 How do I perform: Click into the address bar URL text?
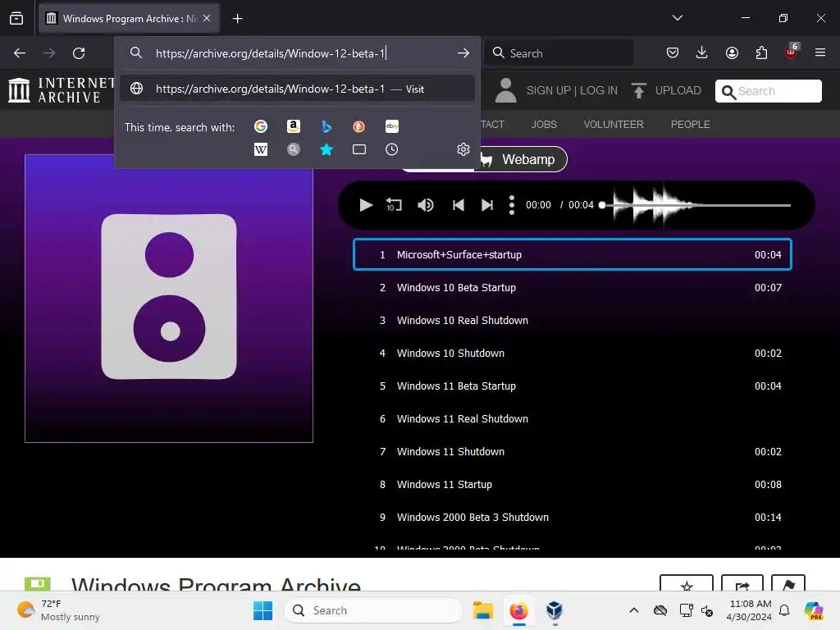coord(271,53)
